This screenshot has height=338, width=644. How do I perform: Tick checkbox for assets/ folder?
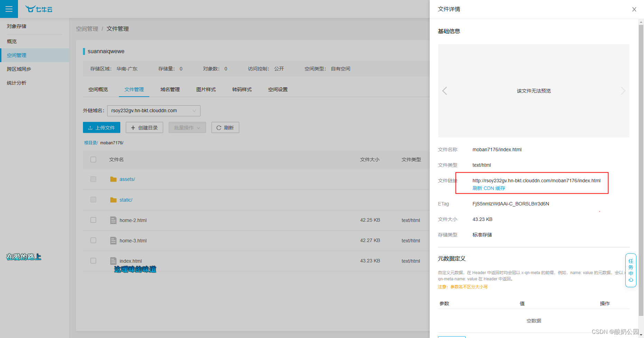(x=93, y=179)
